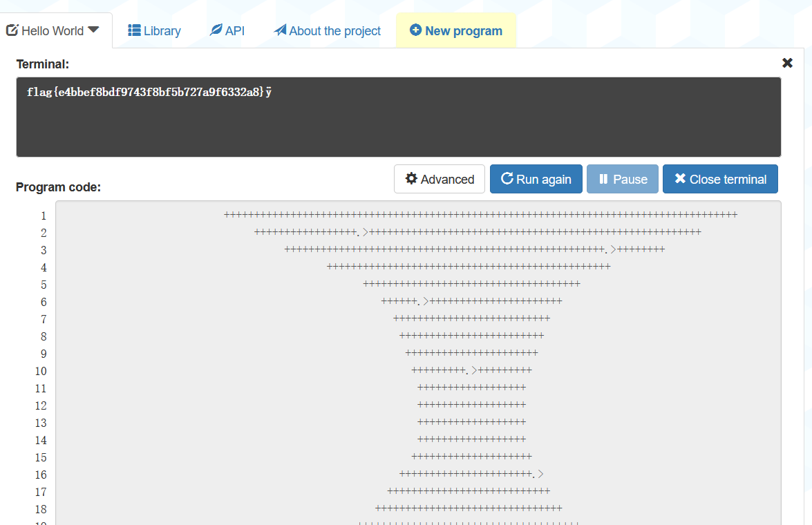This screenshot has width=812, height=525.
Task: Click inside the dark terminal area
Action: coord(398,117)
